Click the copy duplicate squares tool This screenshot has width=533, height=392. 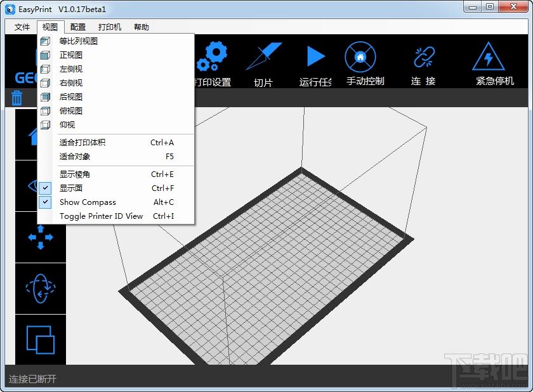coord(41,340)
